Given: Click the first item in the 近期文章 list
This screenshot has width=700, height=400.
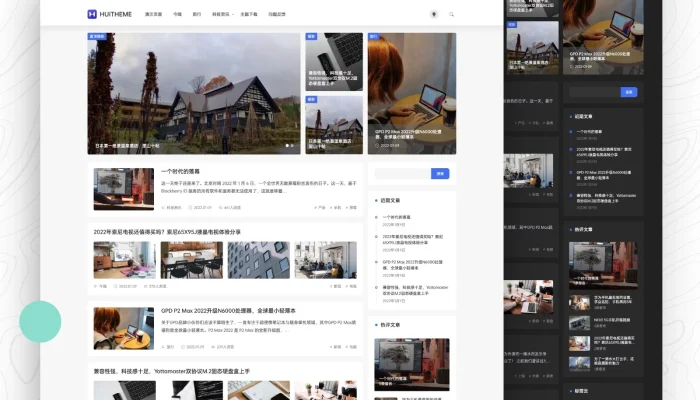Looking at the screenshot, I should [396, 216].
